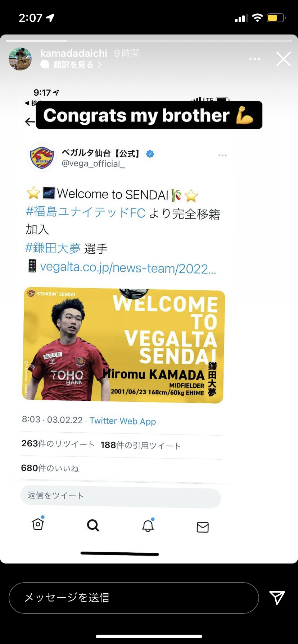298x644 pixels.
Task: Open the tweet's three-dot more menu
Action: coord(222,155)
